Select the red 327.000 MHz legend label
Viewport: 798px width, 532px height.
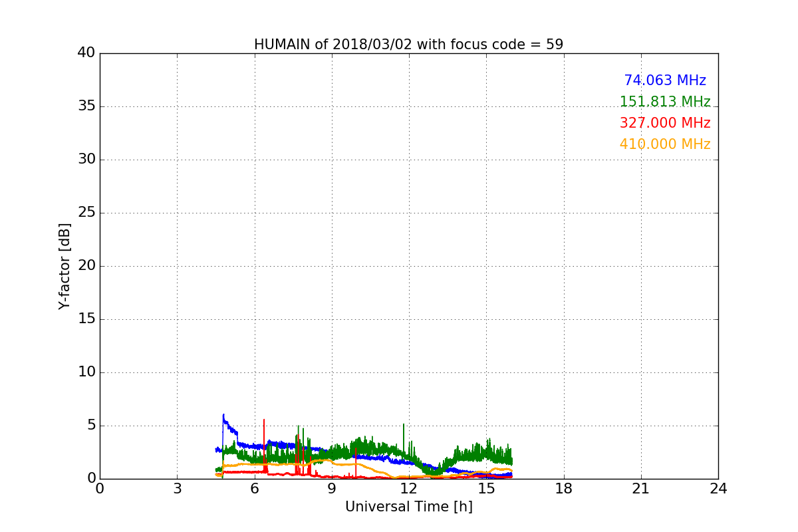[665, 123]
